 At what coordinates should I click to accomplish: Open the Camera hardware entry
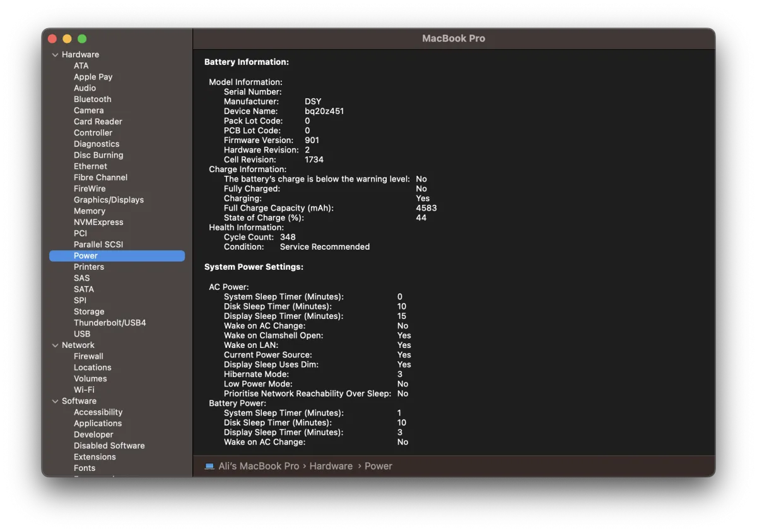pyautogui.click(x=88, y=110)
